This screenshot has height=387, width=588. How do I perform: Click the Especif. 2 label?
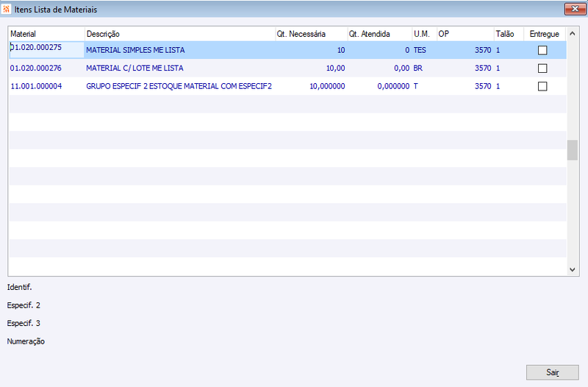24,305
